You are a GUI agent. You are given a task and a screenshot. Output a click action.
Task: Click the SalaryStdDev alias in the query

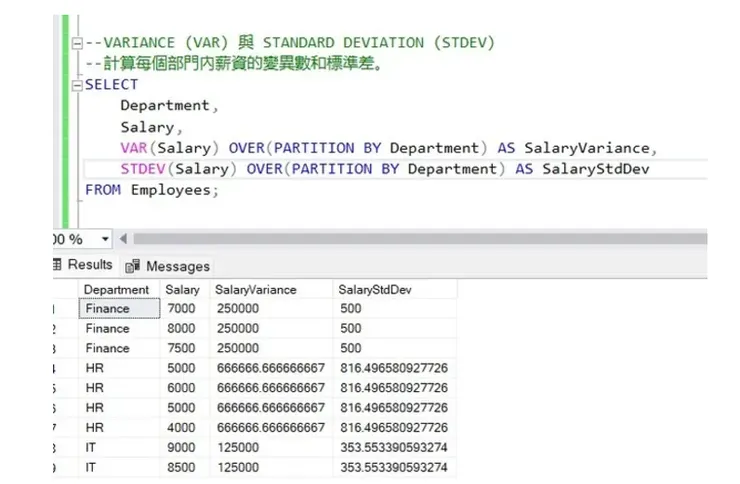(x=596, y=169)
